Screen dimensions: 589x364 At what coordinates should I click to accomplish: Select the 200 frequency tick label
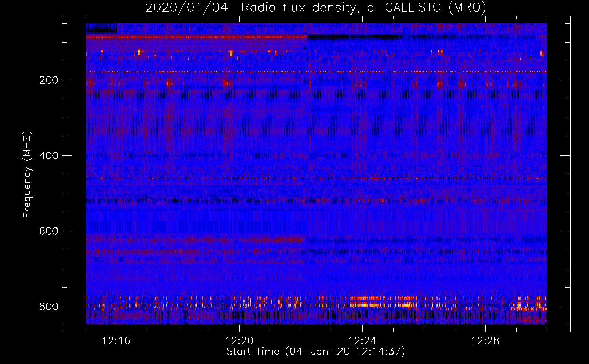coord(49,80)
